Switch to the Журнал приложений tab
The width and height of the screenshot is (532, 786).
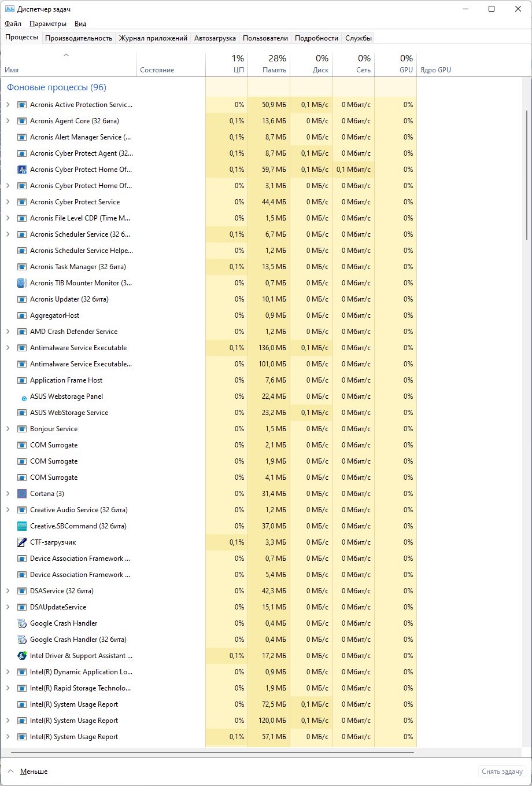tap(153, 38)
